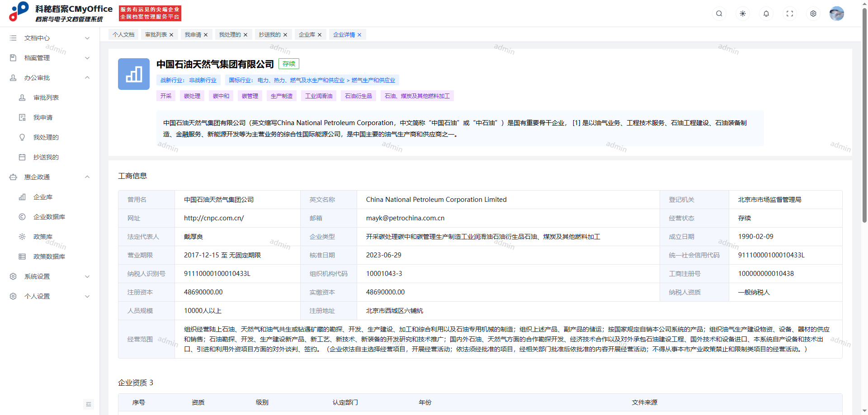The width and height of the screenshot is (868, 415).
Task: Click the 碳管理 tag
Action: point(250,96)
